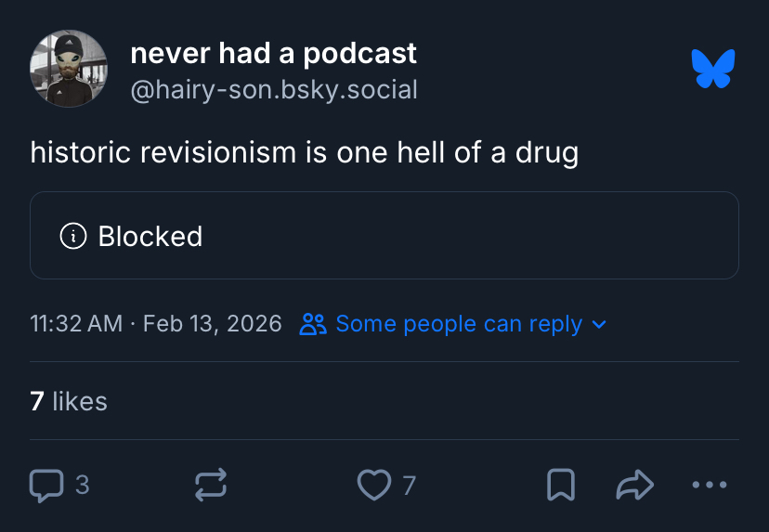Viewport: 769px width, 532px height.
Task: Click the "Some people can reply" link
Action: 459,324
